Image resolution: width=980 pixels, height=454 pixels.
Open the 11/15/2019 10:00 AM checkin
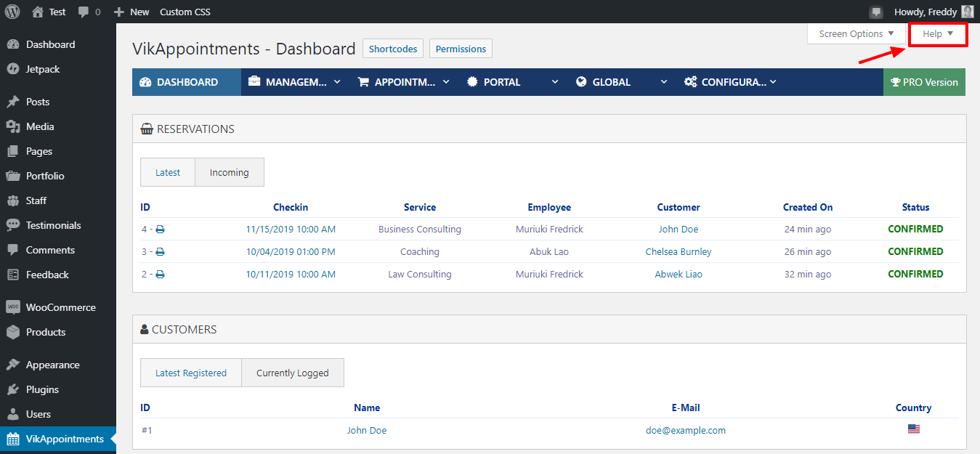tap(291, 229)
